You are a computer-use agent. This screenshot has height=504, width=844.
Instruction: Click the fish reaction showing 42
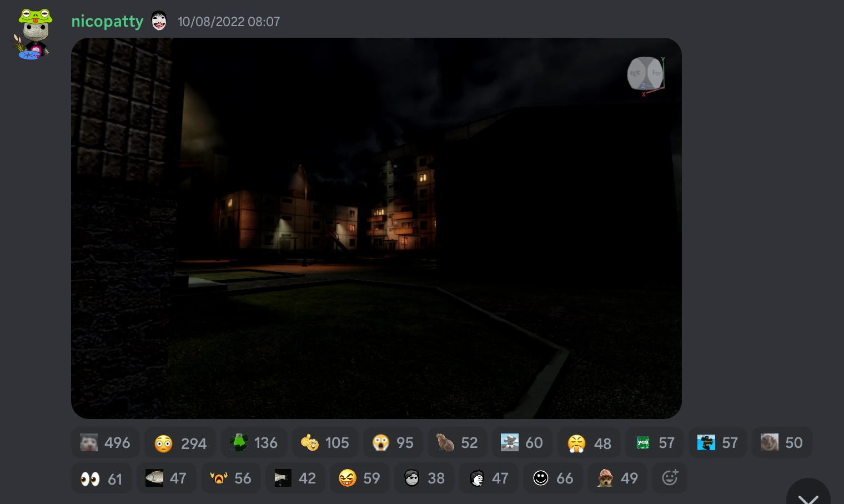[x=295, y=478]
